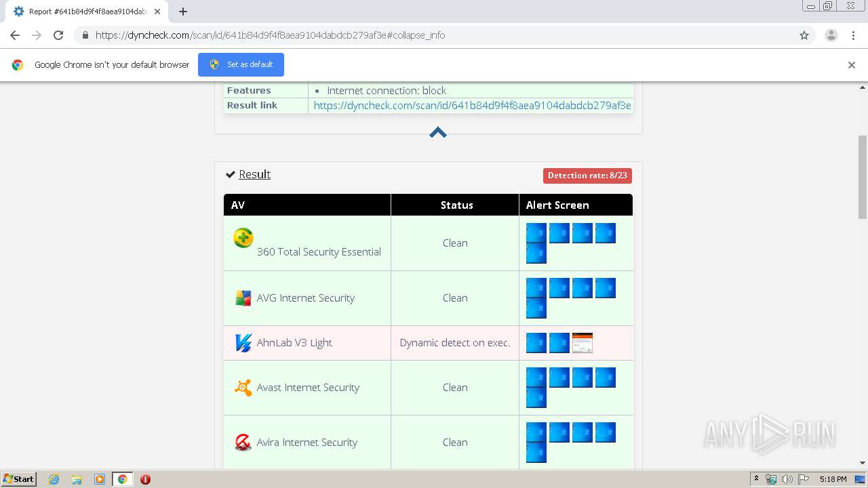Open first alert screenshot in AhnLab row
The image size is (868, 488).
pos(536,343)
